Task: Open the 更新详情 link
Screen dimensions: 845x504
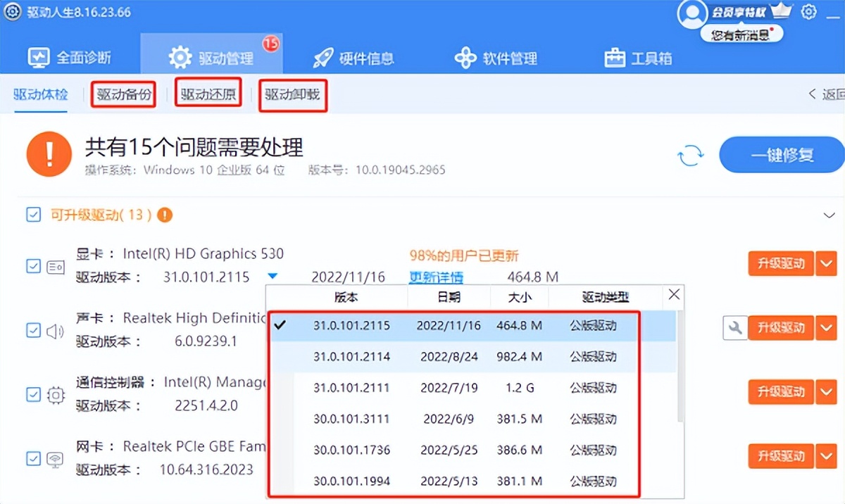Action: pyautogui.click(x=436, y=277)
